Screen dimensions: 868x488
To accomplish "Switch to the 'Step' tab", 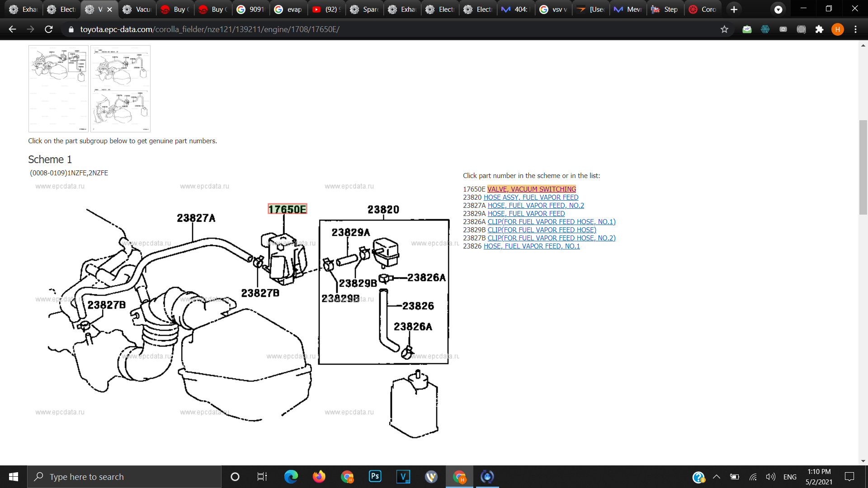I will (665, 9).
